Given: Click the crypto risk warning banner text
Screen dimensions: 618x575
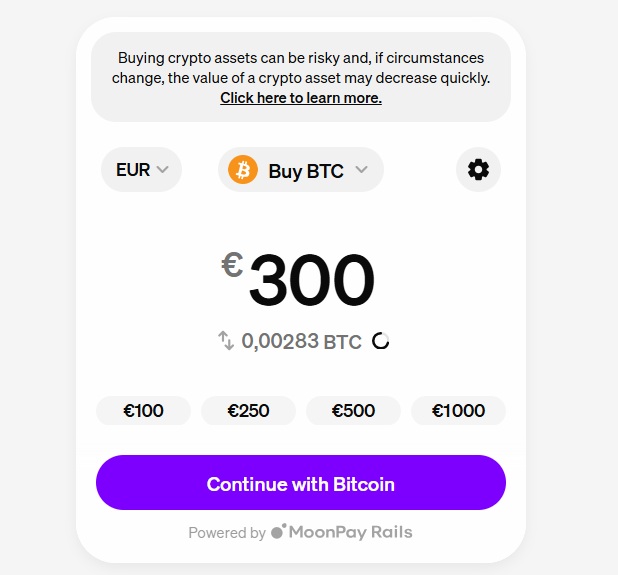Looking at the screenshot, I should (301, 67).
